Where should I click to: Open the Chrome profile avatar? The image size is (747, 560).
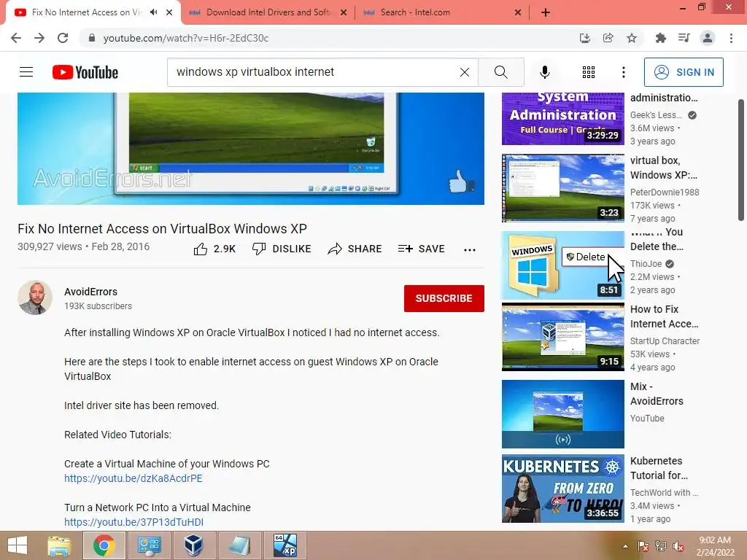(708, 38)
